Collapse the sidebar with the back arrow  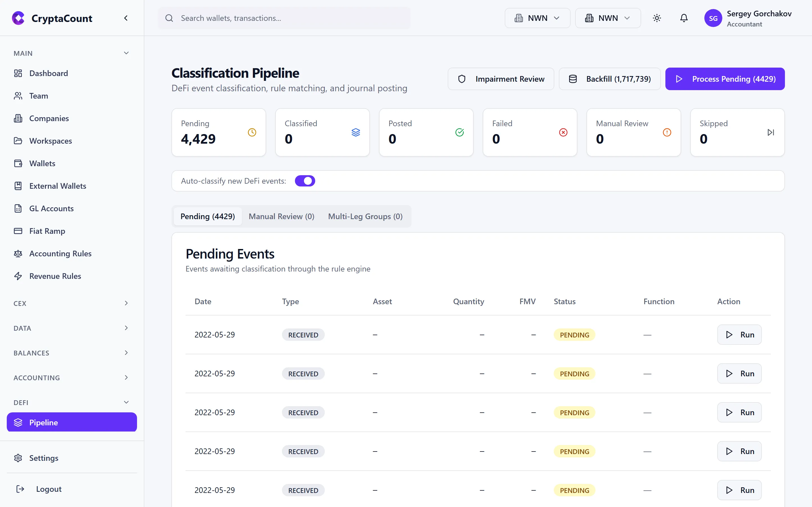pos(126,18)
